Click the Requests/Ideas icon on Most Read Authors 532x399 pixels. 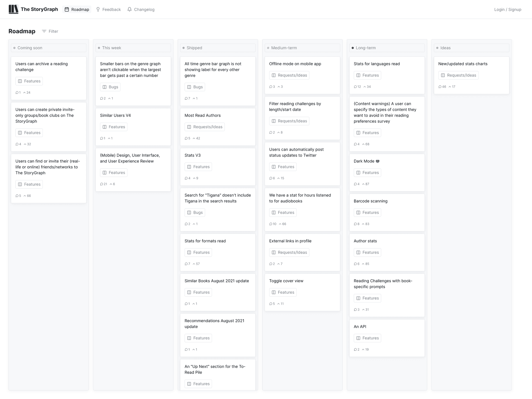click(189, 127)
